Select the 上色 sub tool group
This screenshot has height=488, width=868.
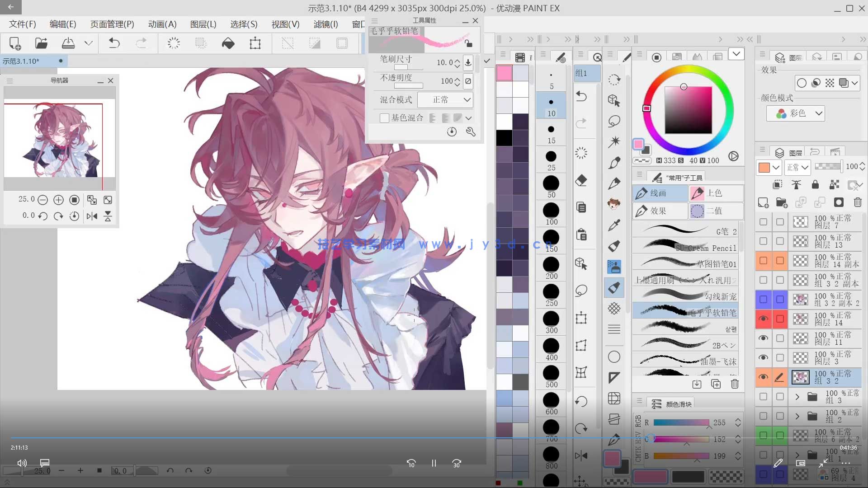coord(716,193)
